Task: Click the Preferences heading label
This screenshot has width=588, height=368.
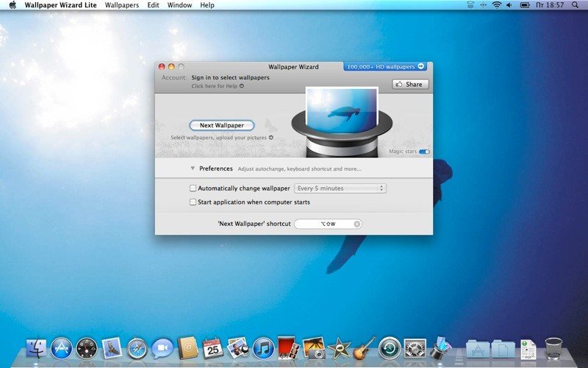Action: (216, 169)
